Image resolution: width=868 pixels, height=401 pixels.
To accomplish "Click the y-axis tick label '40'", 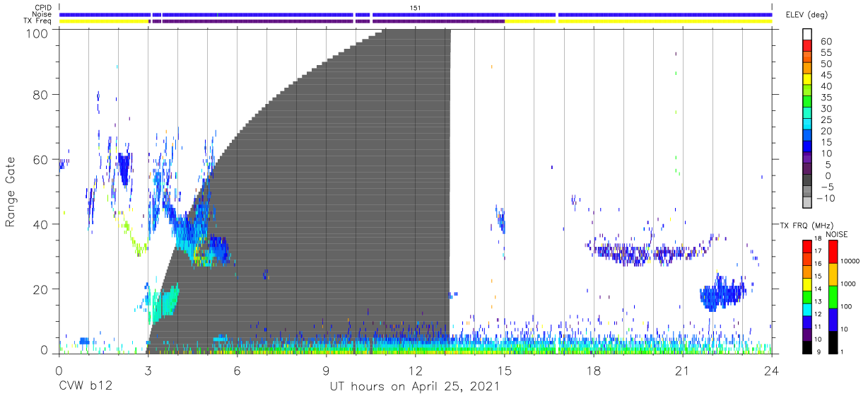I will pos(40,224).
